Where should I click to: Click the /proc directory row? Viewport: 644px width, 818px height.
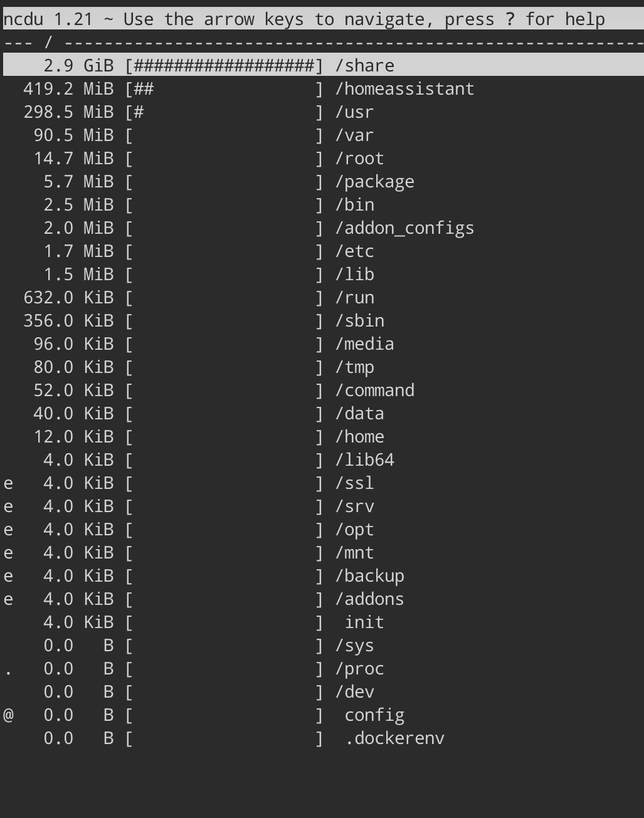tap(359, 669)
